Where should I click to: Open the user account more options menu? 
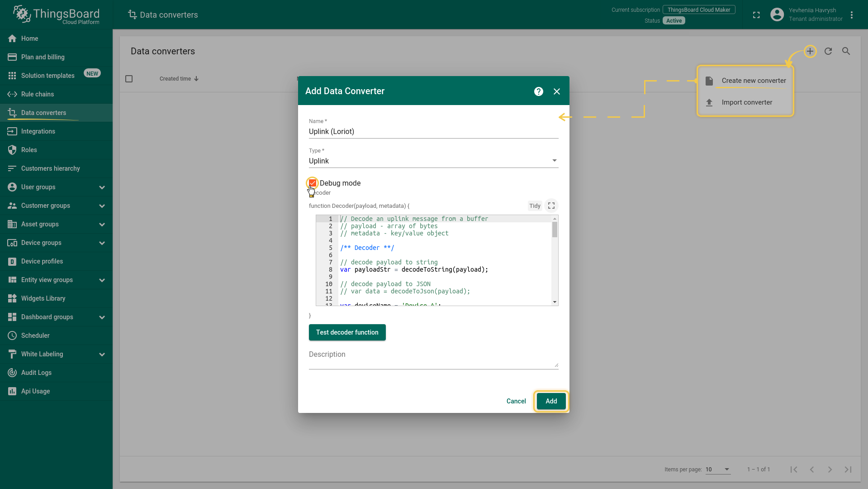pos(851,15)
